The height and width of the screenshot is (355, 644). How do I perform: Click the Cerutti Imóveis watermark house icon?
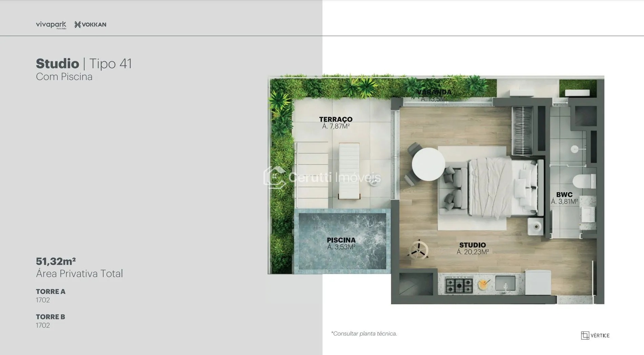pos(274,177)
